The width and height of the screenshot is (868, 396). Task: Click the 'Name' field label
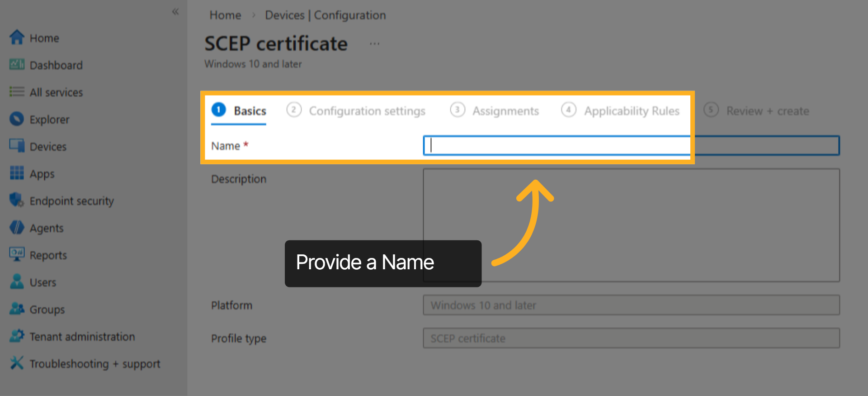pyautogui.click(x=226, y=146)
